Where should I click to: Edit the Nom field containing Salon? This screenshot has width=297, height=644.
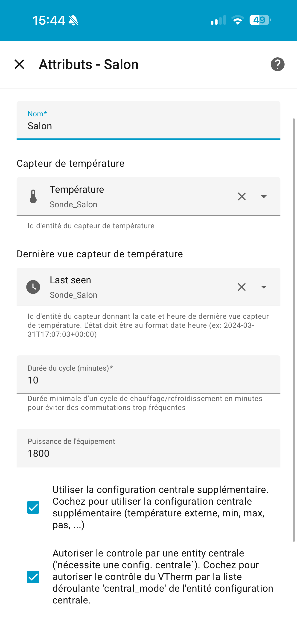point(148,120)
